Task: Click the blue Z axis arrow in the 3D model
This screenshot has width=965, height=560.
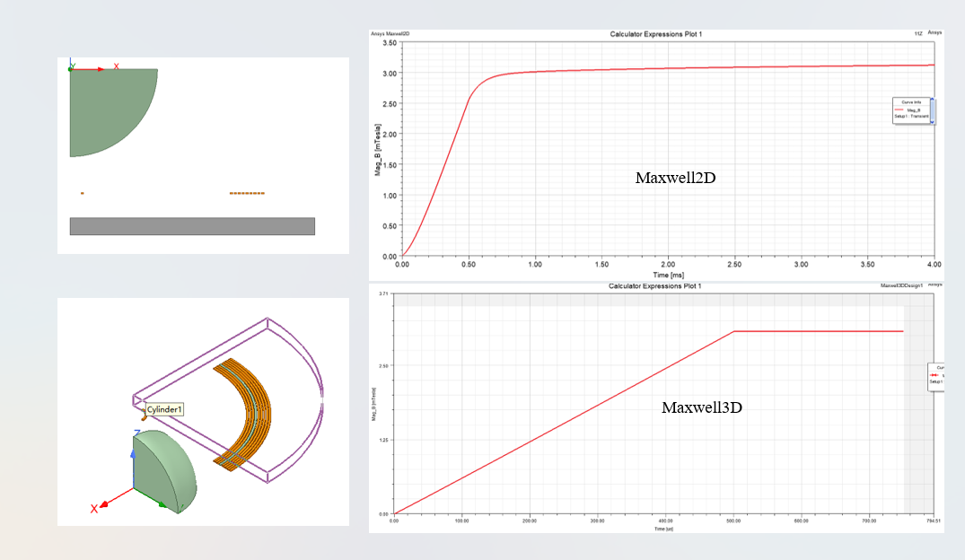Action: [133, 454]
